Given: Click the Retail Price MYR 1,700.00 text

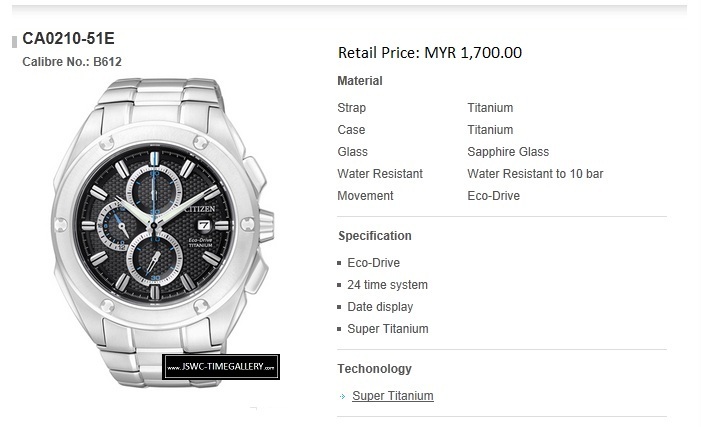Looking at the screenshot, I should (430, 53).
